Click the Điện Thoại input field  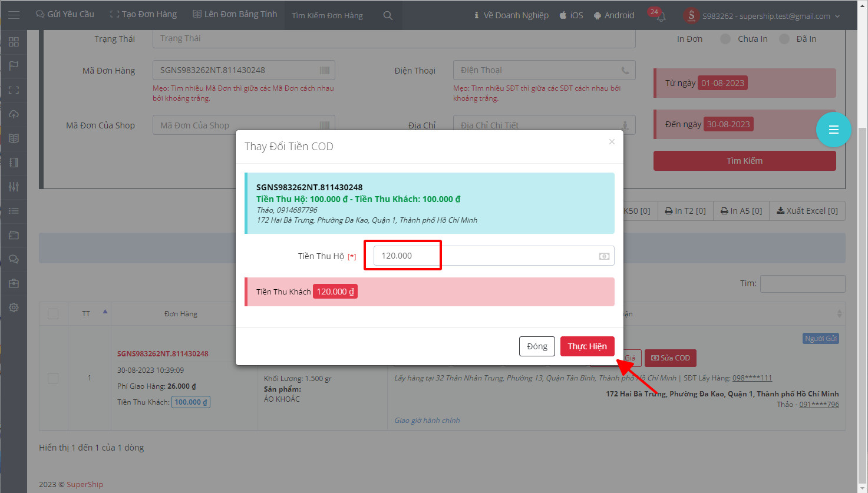point(544,70)
